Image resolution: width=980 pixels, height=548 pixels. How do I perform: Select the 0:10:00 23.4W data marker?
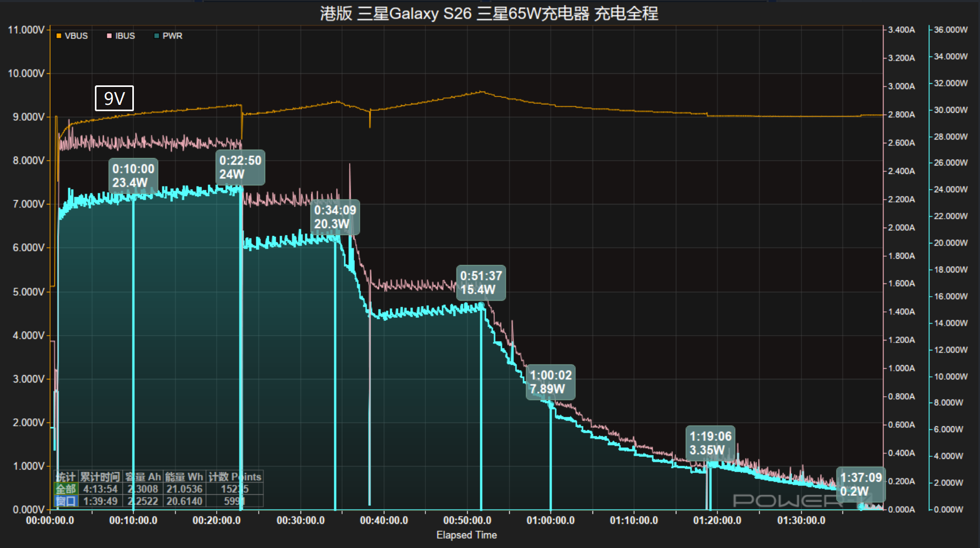133,175
